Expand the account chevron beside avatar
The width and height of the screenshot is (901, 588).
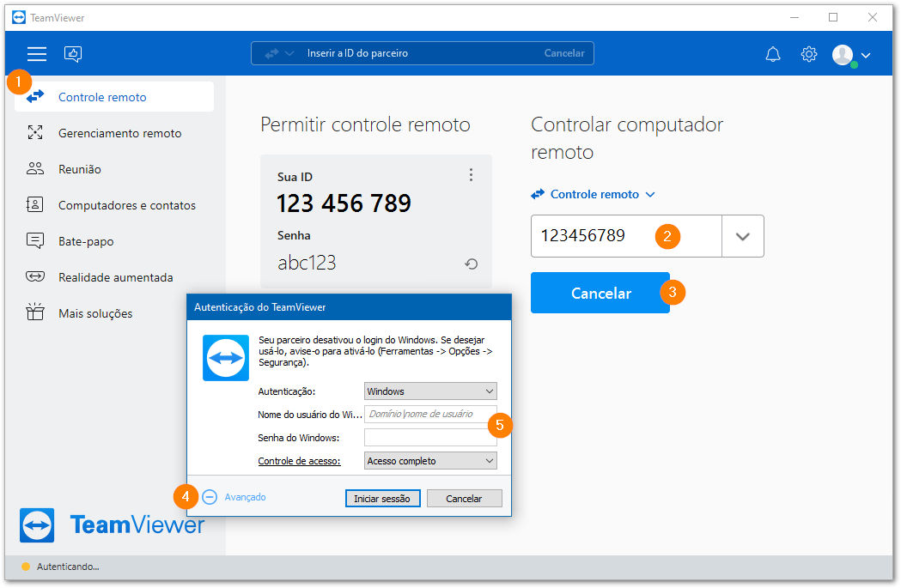[x=866, y=55]
